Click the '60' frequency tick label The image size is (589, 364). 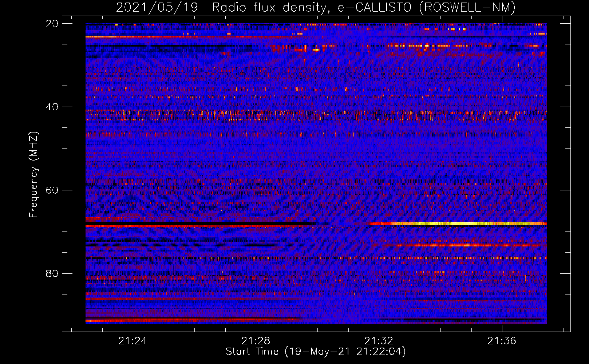(52, 190)
